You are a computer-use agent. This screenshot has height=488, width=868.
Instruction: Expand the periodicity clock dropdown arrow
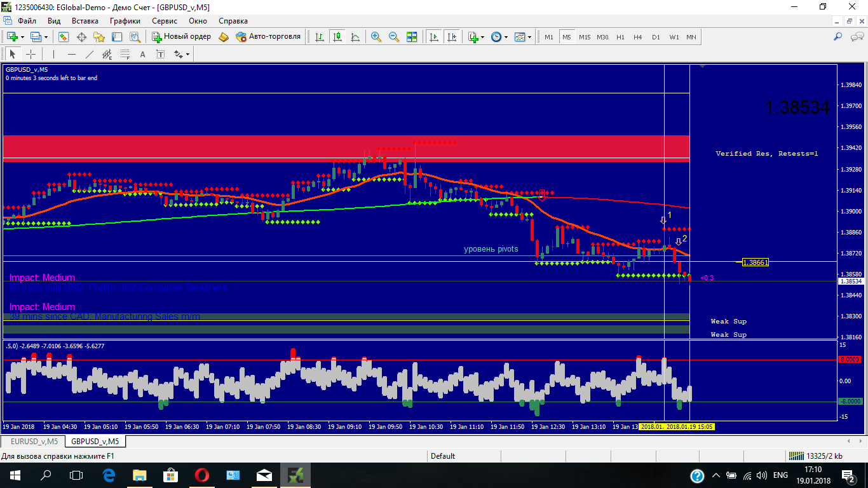[x=506, y=37]
